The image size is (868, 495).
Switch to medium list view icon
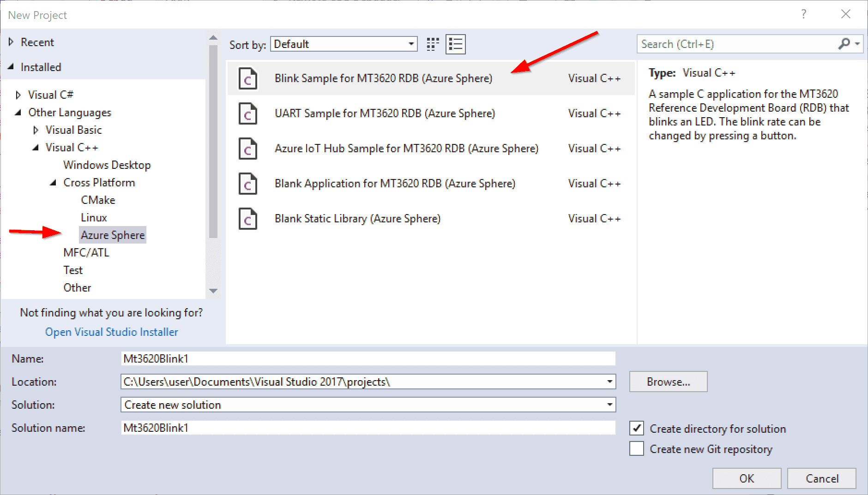point(456,44)
